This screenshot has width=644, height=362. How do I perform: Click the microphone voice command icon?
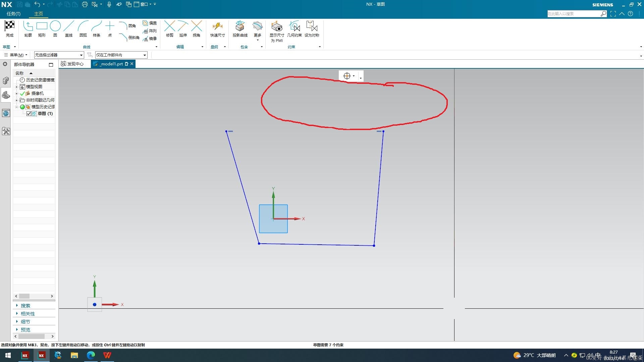(x=109, y=4)
